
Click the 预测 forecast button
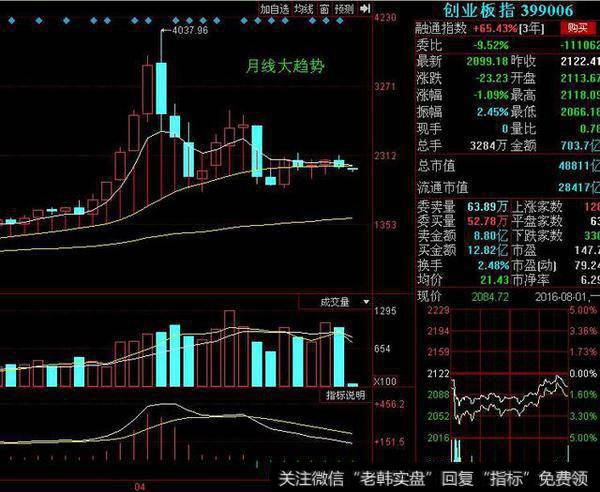pos(344,9)
